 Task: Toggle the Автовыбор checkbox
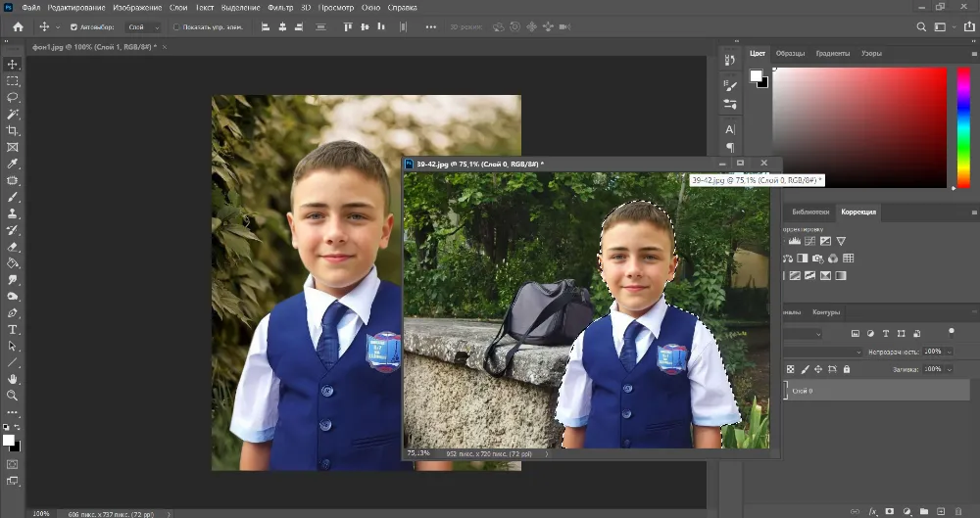pos(73,27)
